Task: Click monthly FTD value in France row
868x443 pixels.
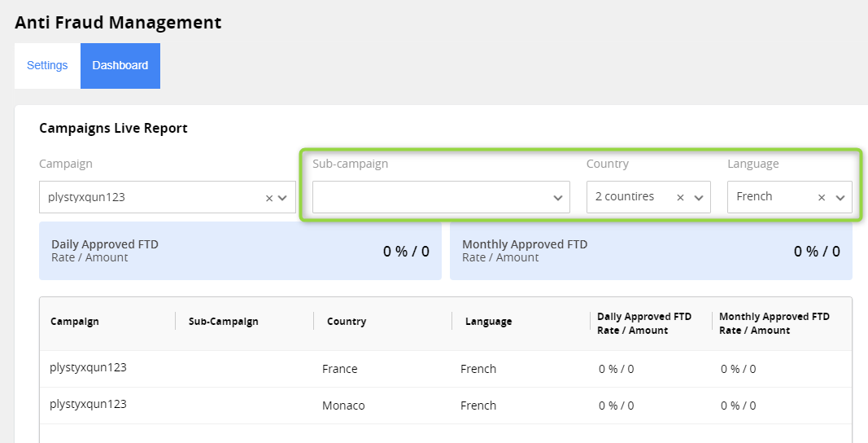Action: click(x=739, y=369)
